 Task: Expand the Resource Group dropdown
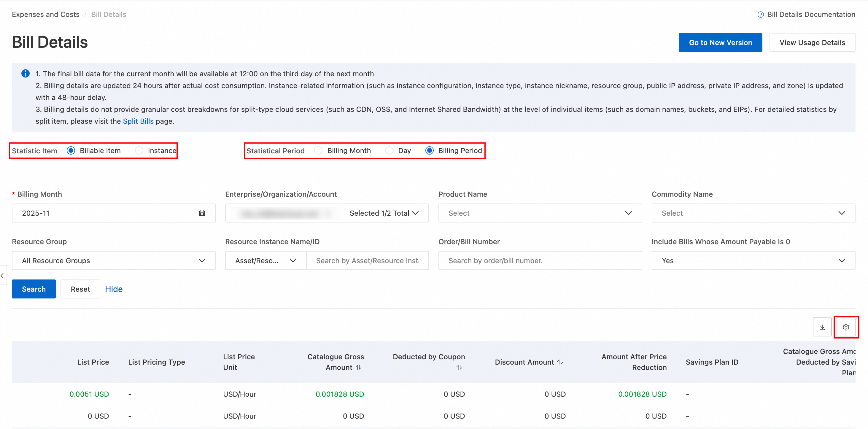pos(114,260)
